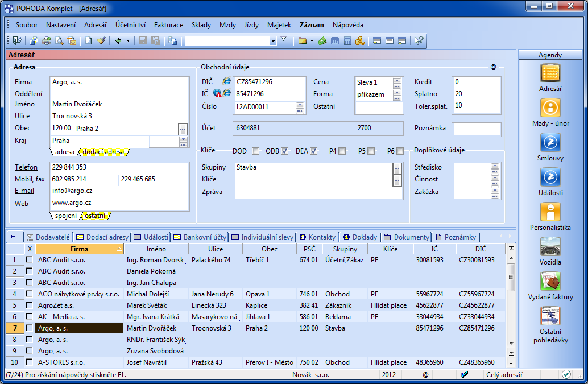Viewport: 588px width, 384px height.
Task: Click the Poznámka input field
Action: [476, 129]
